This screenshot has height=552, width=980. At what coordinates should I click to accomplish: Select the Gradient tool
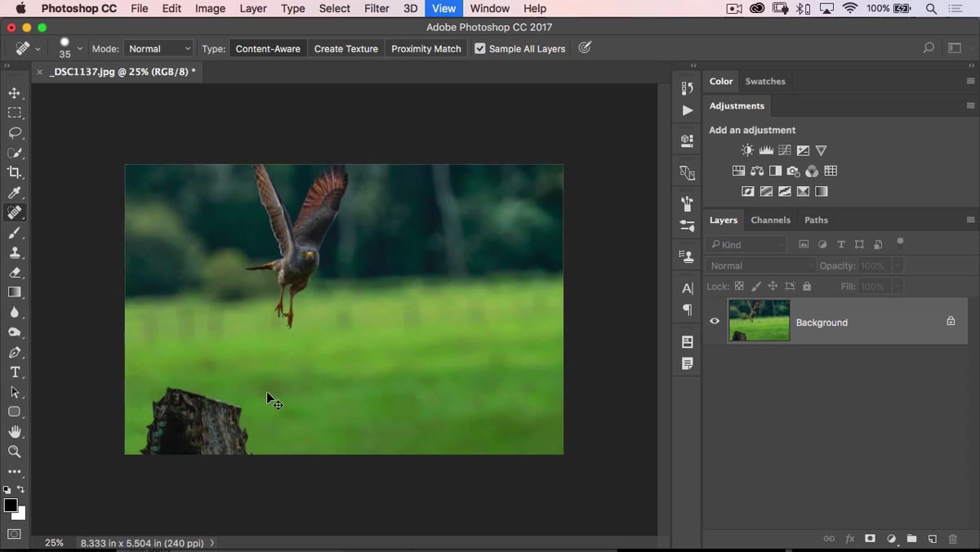click(15, 292)
